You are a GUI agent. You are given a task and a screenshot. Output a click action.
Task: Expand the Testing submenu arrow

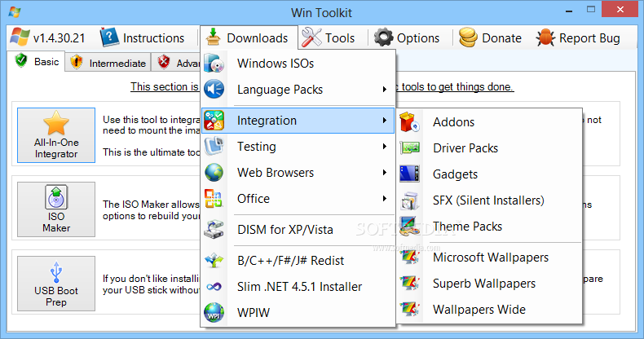385,146
